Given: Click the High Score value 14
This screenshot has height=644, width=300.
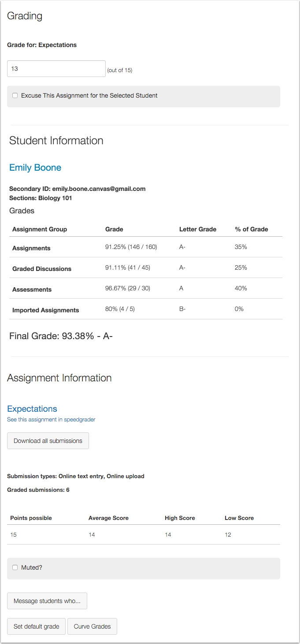Looking at the screenshot, I should click(x=168, y=535).
